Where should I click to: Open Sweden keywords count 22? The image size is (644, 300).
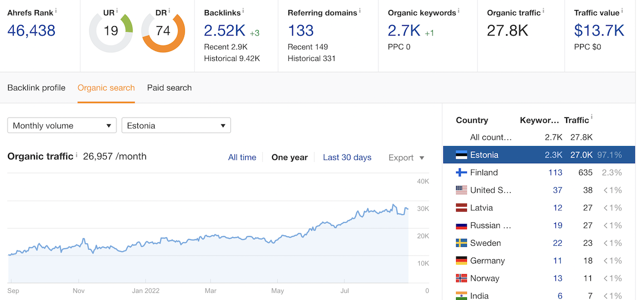coord(558,243)
